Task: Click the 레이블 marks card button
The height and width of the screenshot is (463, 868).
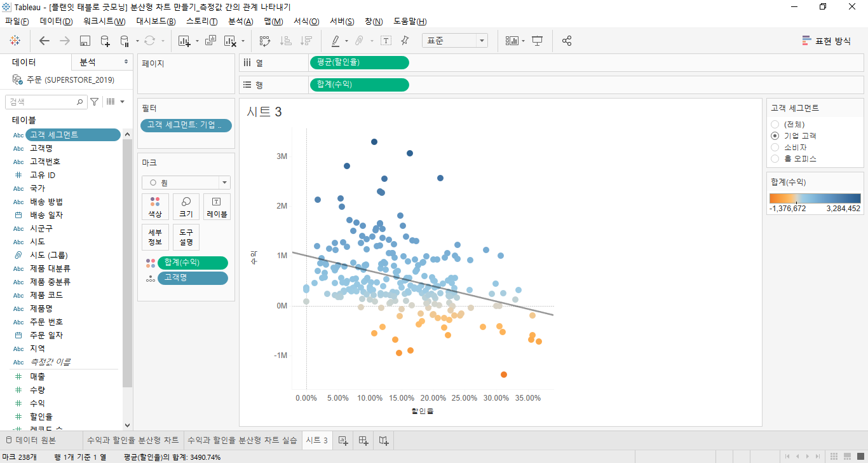Action: tap(217, 207)
